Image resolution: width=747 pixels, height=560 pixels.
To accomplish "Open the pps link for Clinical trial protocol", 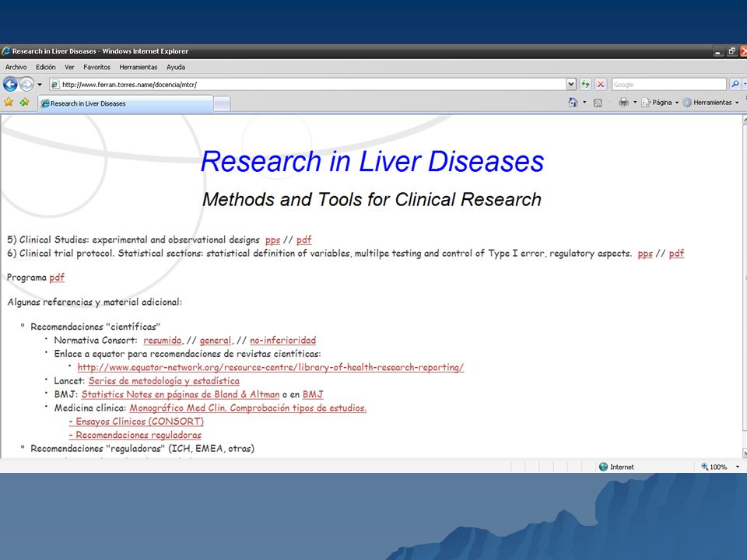I will click(645, 254).
